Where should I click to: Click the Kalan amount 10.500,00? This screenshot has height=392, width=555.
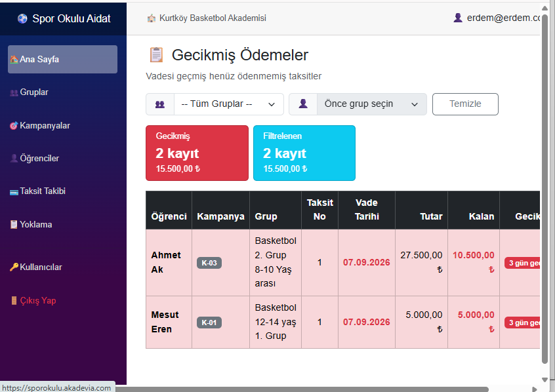[473, 262]
